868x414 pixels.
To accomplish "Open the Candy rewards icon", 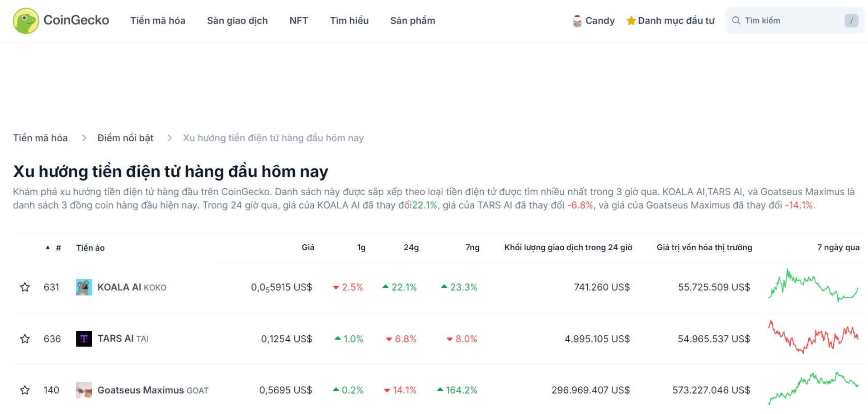I will pyautogui.click(x=578, y=20).
